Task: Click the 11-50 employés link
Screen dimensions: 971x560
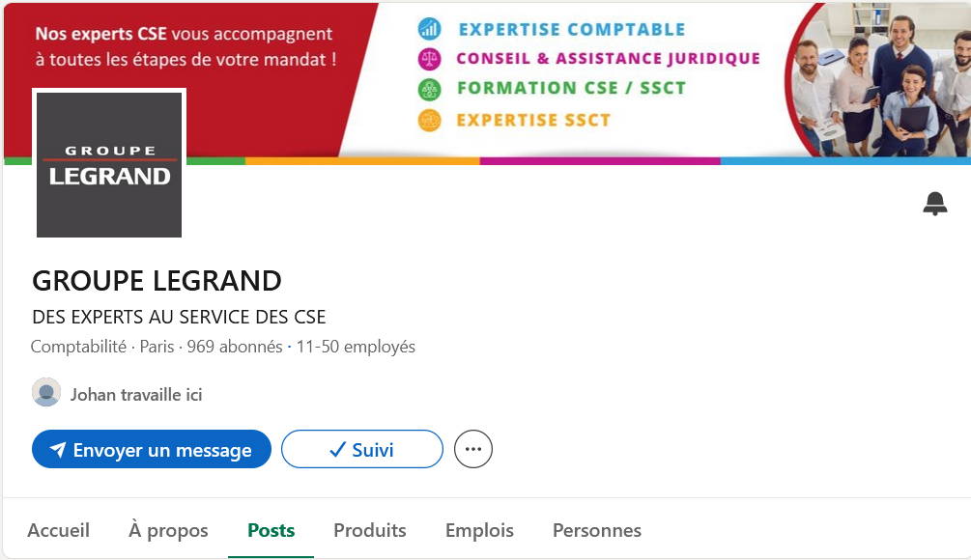Action: click(x=356, y=347)
